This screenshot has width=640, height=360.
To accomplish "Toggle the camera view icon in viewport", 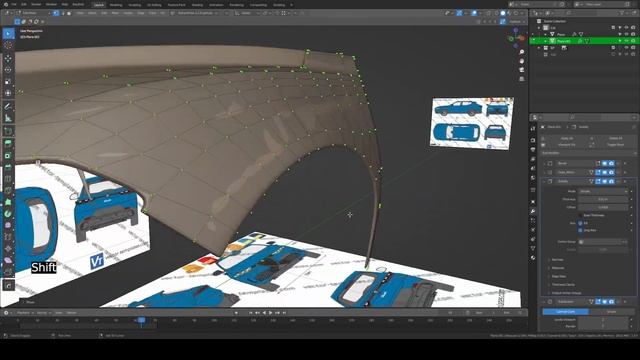I will click(522, 70).
